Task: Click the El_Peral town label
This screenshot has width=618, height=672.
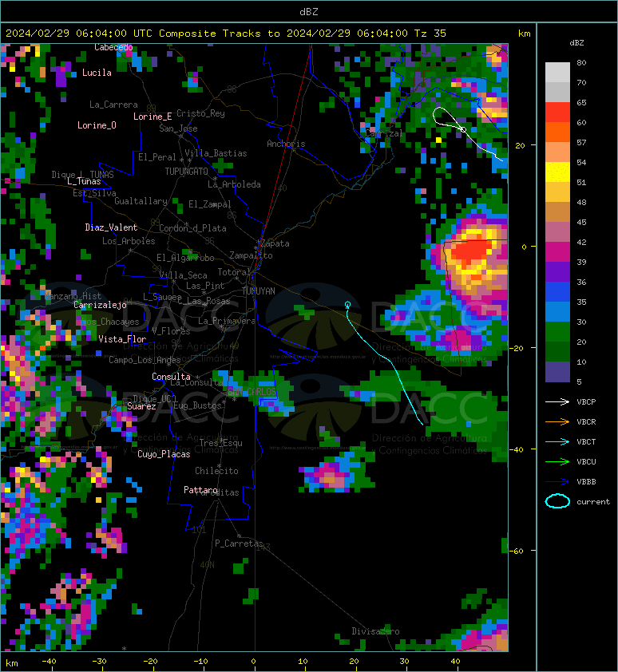Action: (157, 157)
